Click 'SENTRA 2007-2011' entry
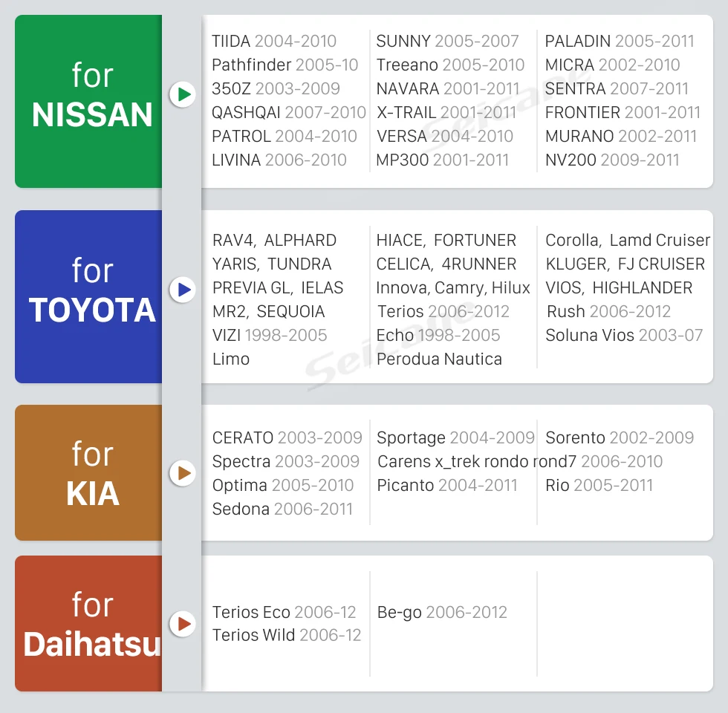 [617, 88]
